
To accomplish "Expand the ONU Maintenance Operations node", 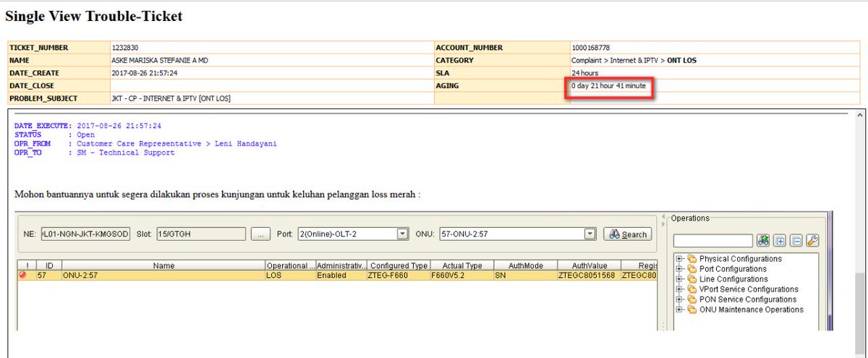I will coord(680,310).
